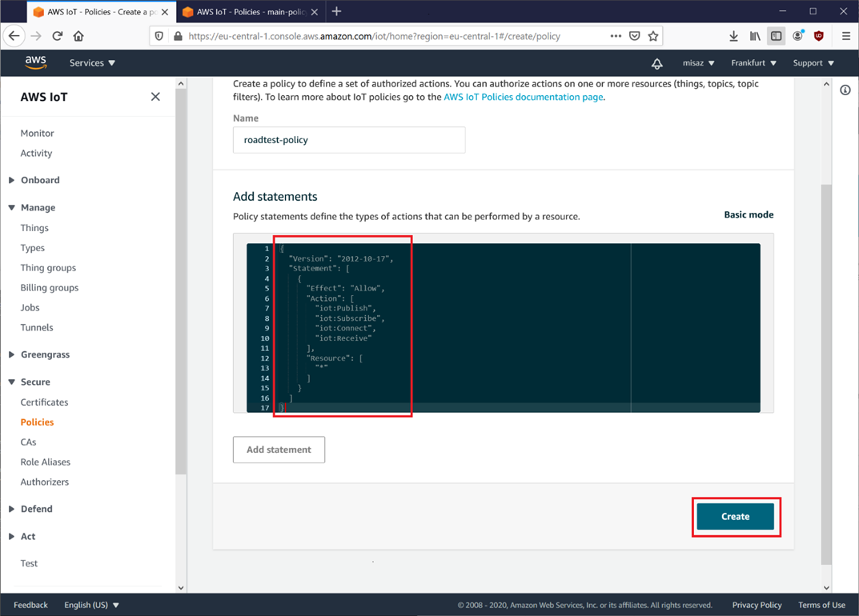This screenshot has width=859, height=616.
Task: Click the AWS logo home icon
Action: tap(35, 62)
